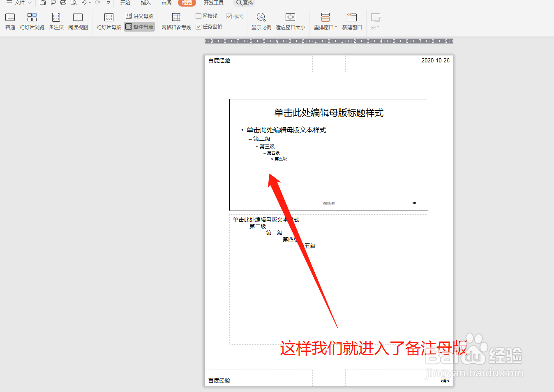Image resolution: width=554 pixels, height=392 pixels.
Task: Open the 文件 file menu
Action: click(19, 2)
